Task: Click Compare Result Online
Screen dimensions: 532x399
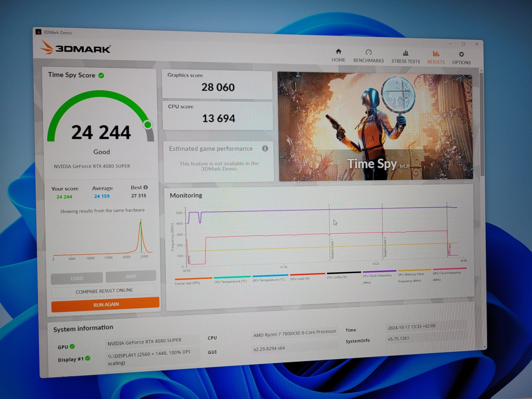Action: pyautogui.click(x=104, y=291)
